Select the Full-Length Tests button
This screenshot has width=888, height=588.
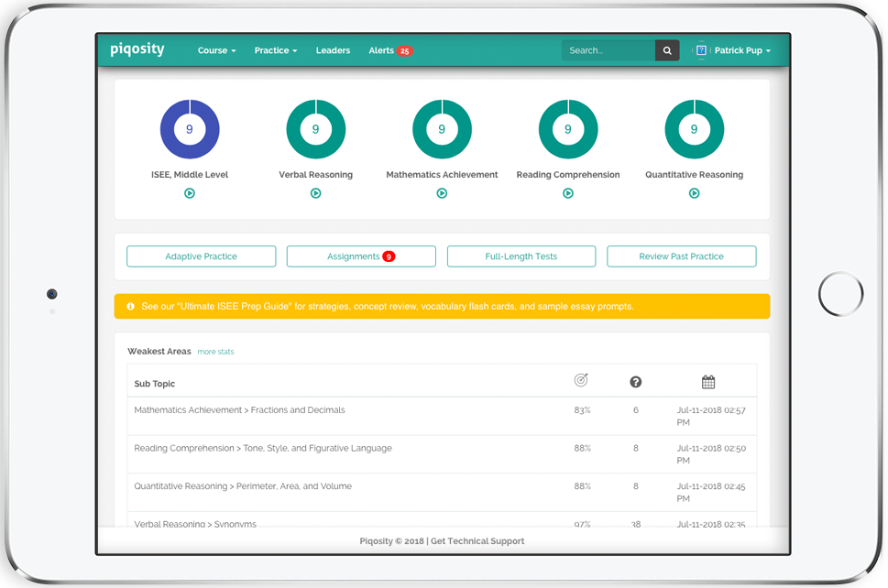[x=521, y=256]
